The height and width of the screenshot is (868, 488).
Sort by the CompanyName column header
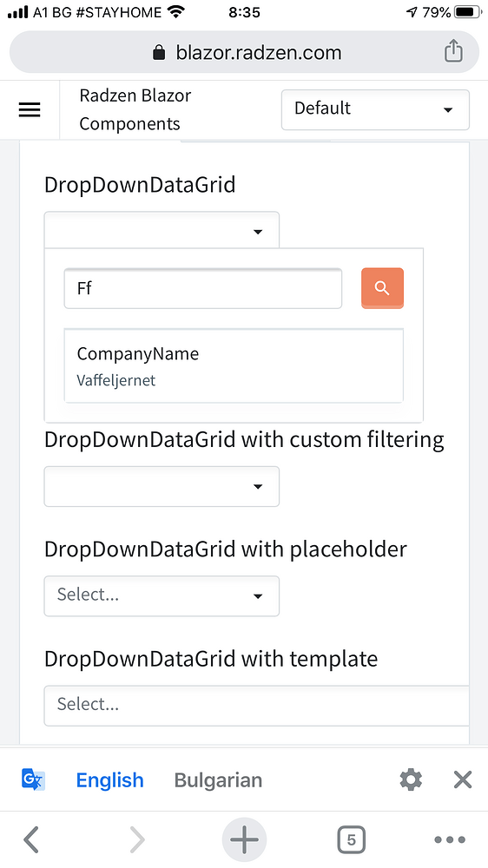coord(138,354)
